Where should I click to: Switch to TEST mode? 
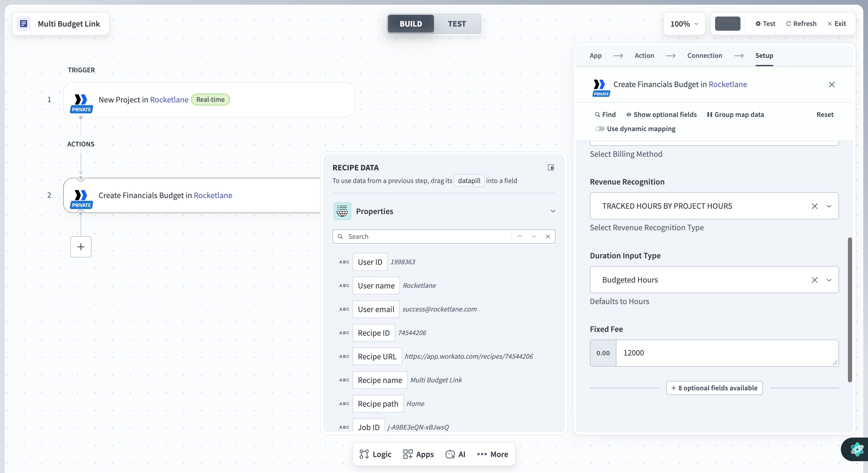coord(456,24)
